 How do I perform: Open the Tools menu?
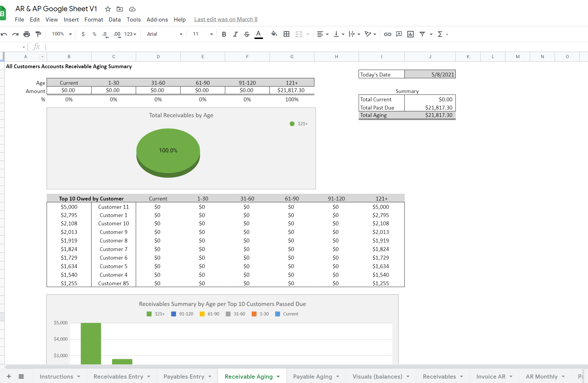pos(134,19)
